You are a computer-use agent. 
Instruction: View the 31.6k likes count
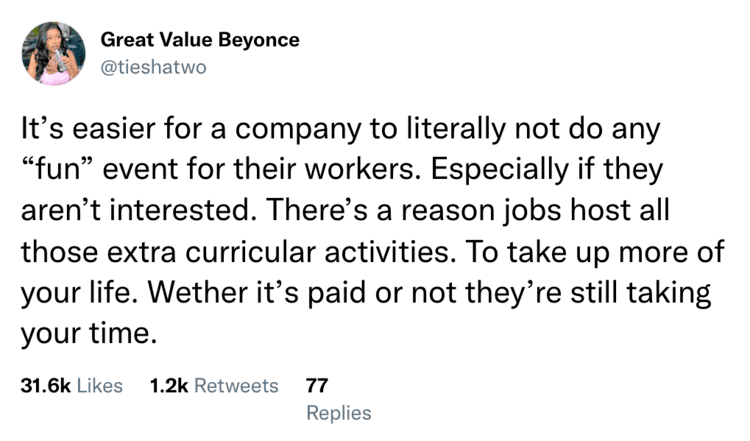(45, 386)
